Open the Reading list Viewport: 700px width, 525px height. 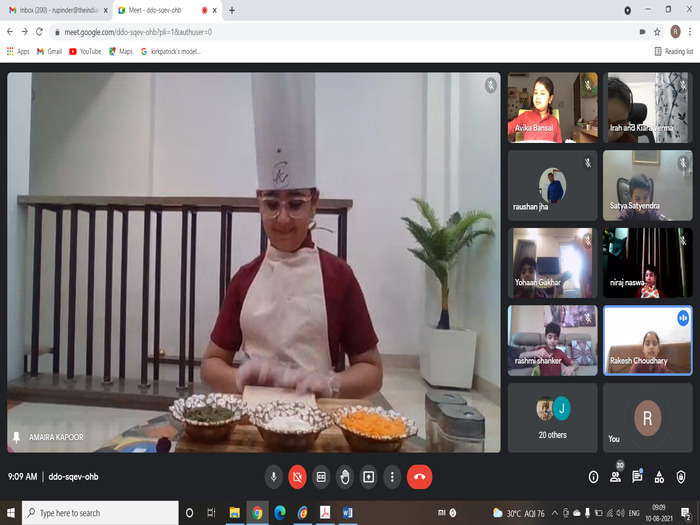tap(674, 52)
